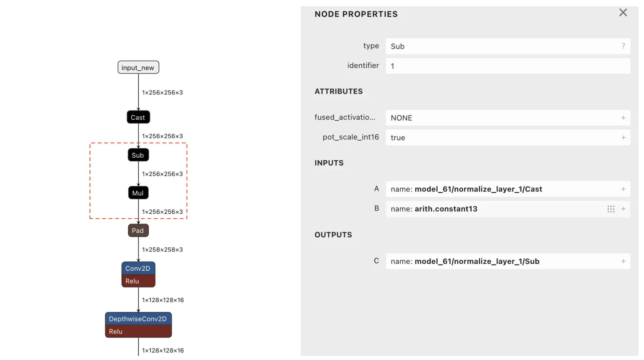Expand output C details plus icon
Image resolution: width=644 pixels, height=360 pixels.
pos(623,261)
